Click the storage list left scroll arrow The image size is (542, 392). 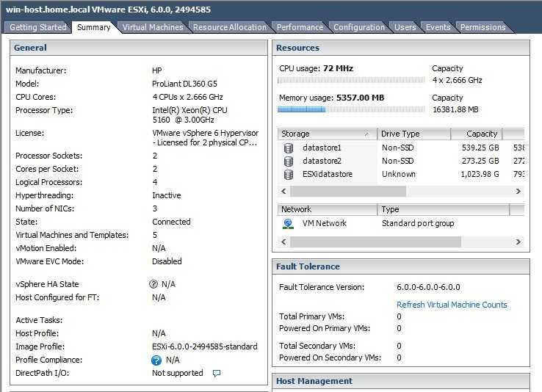[283, 192]
